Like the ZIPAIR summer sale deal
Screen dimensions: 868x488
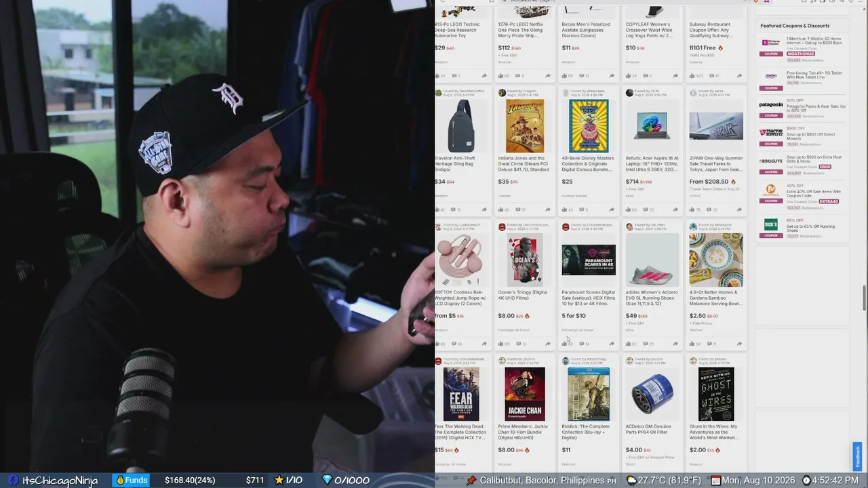click(x=692, y=209)
